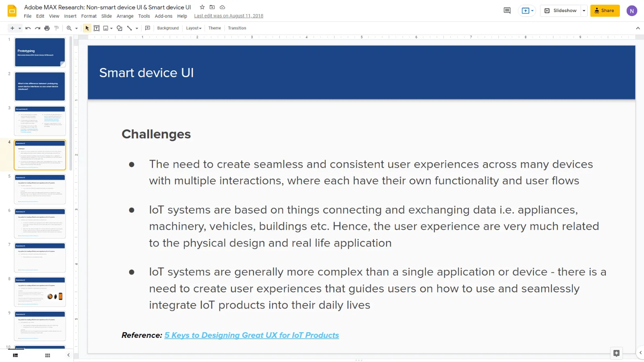Collapse the menus with the chevron
Viewport: 644px width, 362px height.
(638, 28)
